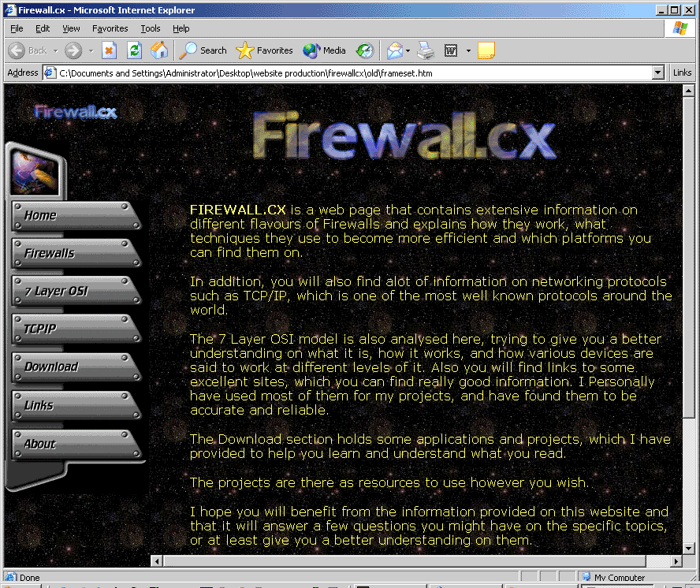Open the Forward history dropdown arrow

[x=91, y=51]
